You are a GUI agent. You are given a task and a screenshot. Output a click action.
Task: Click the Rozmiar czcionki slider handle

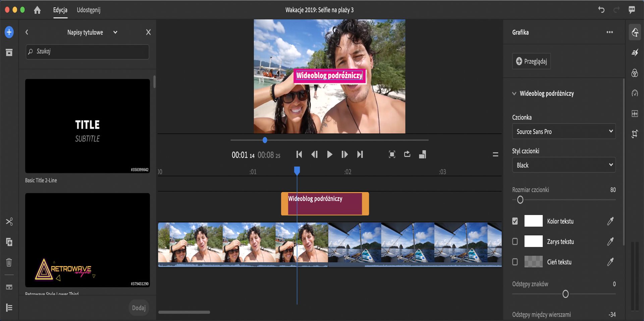point(520,200)
